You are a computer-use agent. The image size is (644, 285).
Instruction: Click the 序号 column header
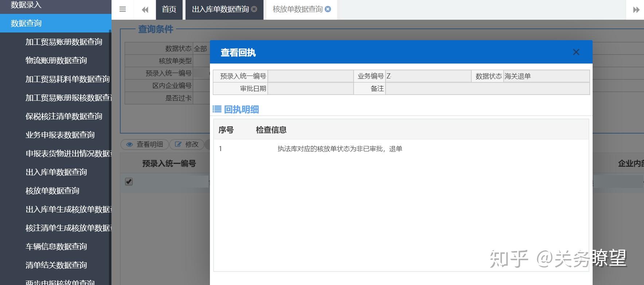[226, 130]
